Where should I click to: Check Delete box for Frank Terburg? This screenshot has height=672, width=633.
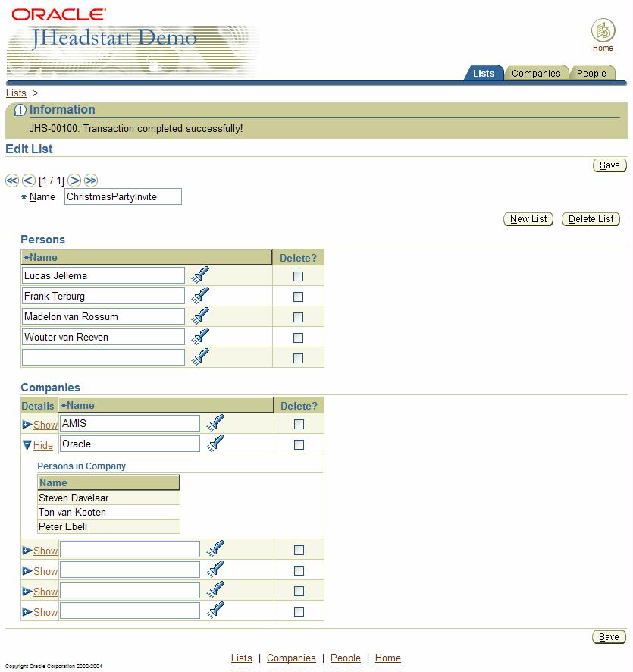298,297
